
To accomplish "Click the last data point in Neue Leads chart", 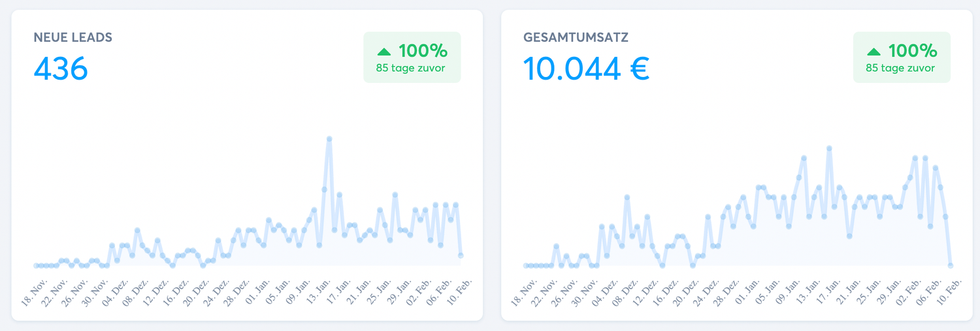I will point(461,255).
